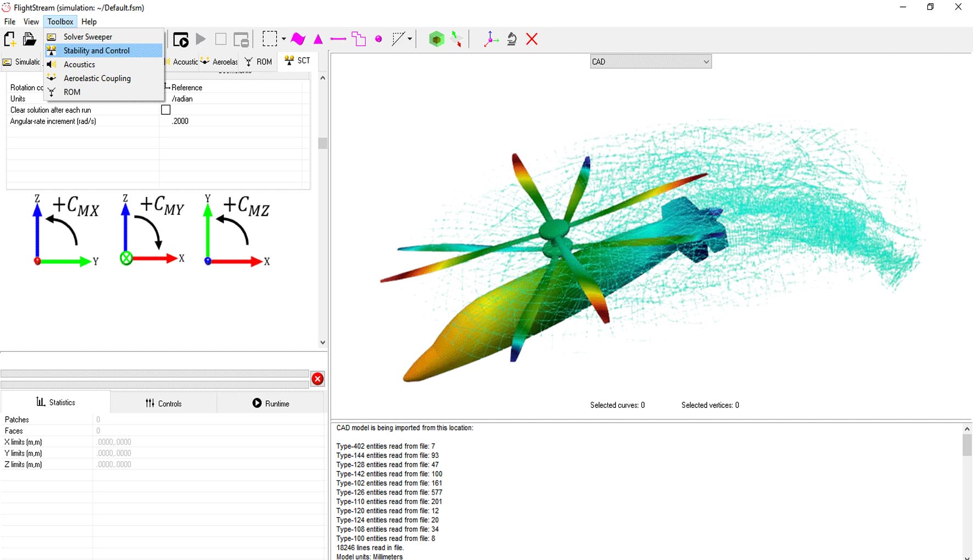Select Aeroelastic Coupling menu entry

[97, 78]
